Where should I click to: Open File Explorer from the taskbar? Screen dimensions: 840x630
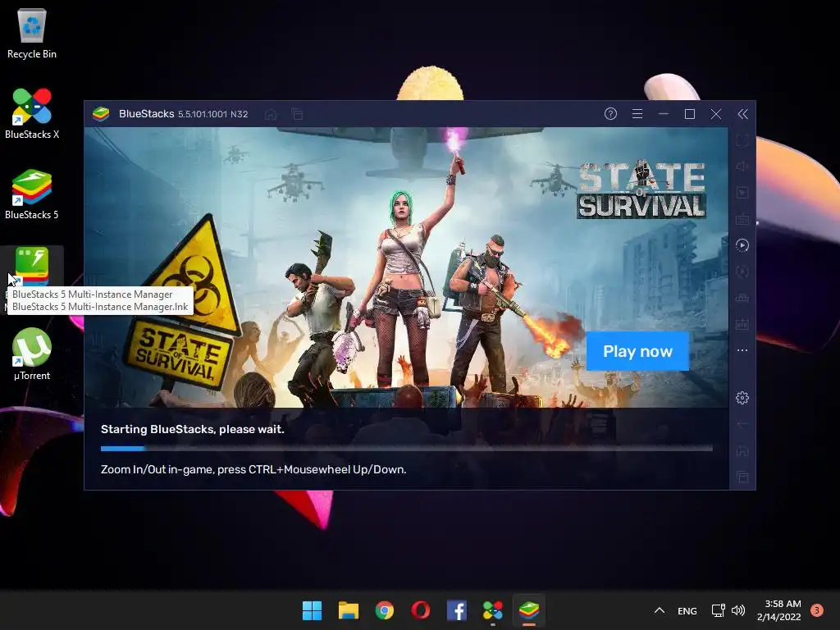coord(348,610)
